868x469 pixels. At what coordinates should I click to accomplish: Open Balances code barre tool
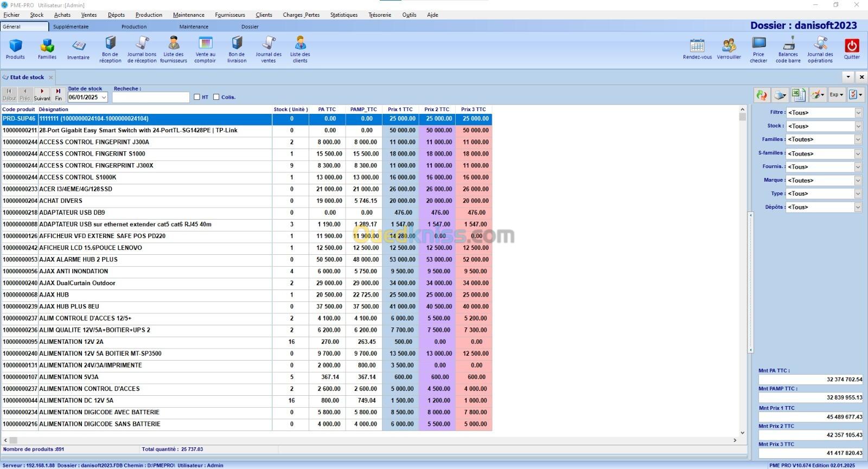pyautogui.click(x=788, y=48)
